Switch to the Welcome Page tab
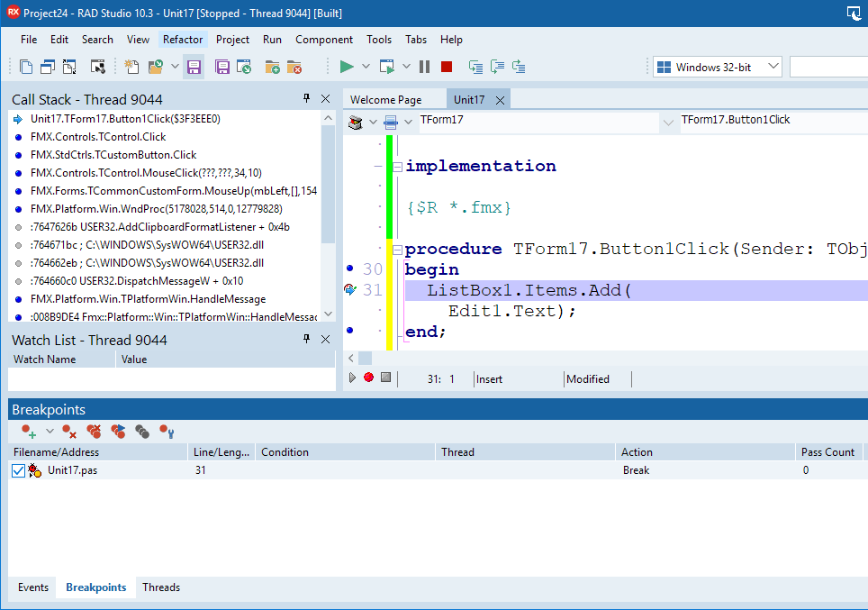The width and height of the screenshot is (868, 610). tap(385, 100)
